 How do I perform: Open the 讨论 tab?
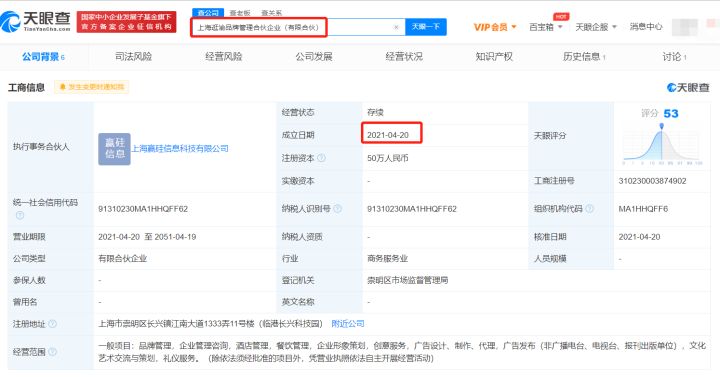pos(674,56)
